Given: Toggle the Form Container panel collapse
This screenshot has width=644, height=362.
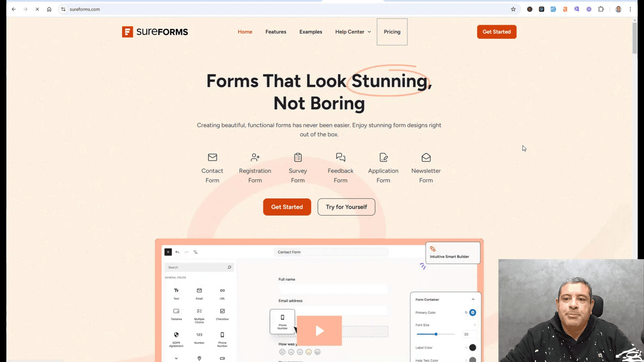Looking at the screenshot, I should click(x=473, y=299).
